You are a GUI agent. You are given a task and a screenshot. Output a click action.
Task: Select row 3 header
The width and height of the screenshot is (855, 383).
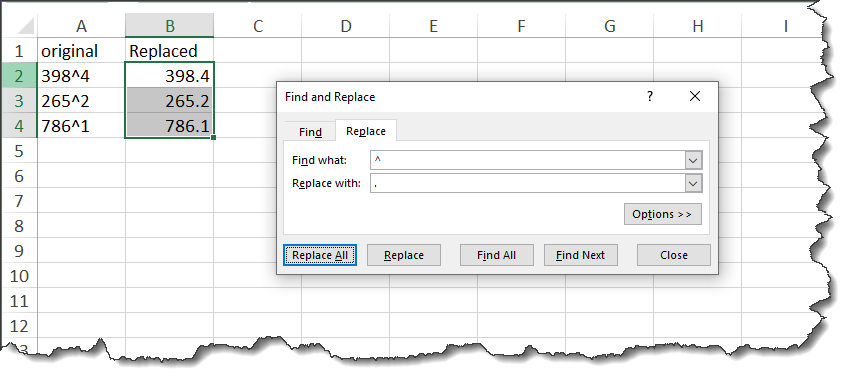point(19,101)
